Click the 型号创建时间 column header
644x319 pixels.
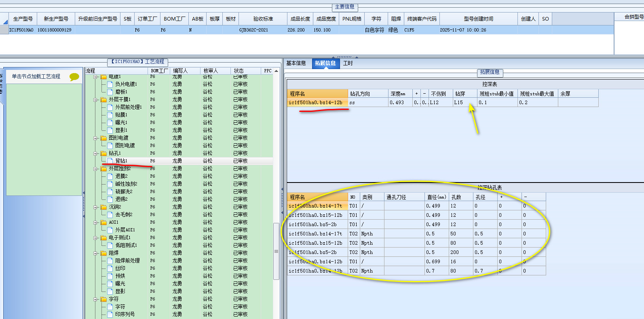(479, 19)
